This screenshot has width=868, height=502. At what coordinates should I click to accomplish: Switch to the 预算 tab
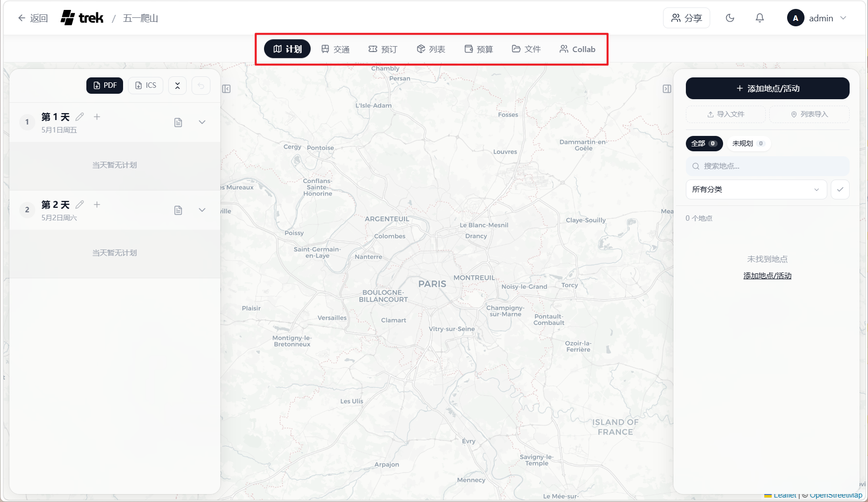point(478,49)
